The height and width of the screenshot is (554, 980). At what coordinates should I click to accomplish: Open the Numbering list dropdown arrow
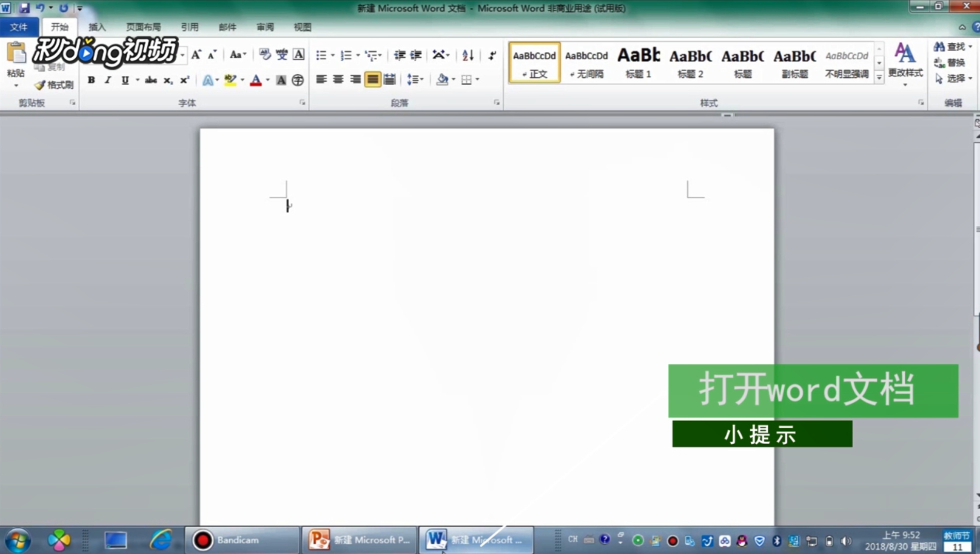tap(358, 55)
